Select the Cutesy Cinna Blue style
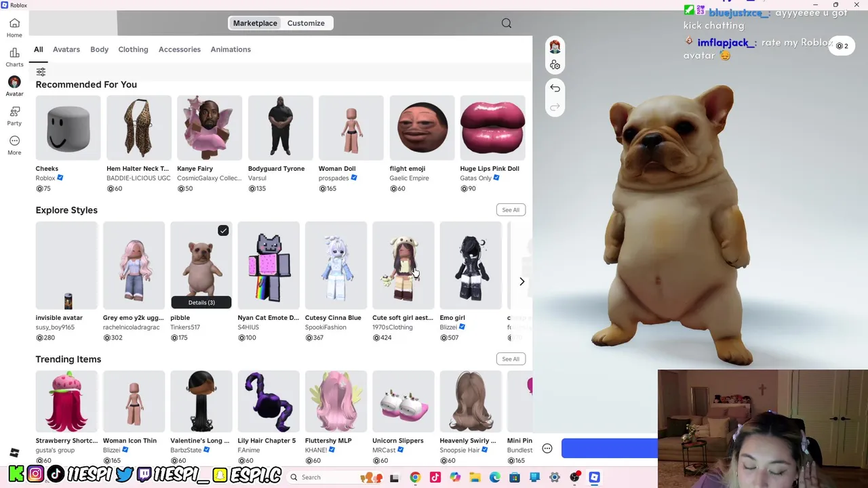 336,265
